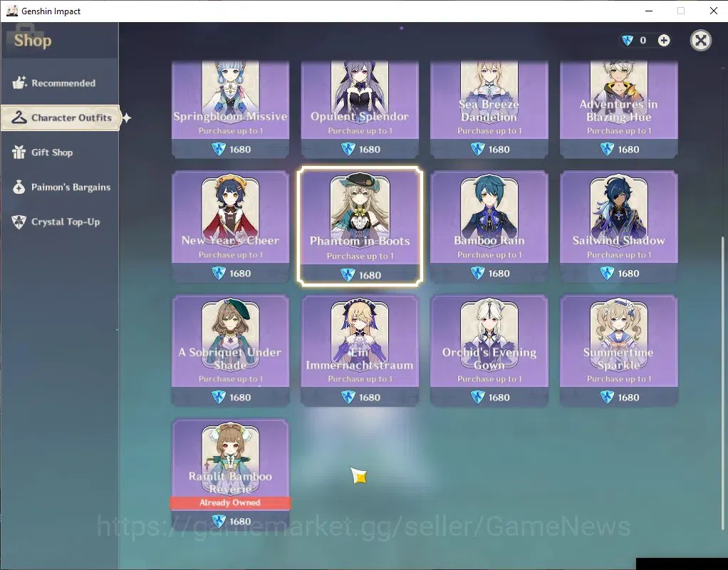
Task: Switch to the Gift Shop tab
Action: 59,152
